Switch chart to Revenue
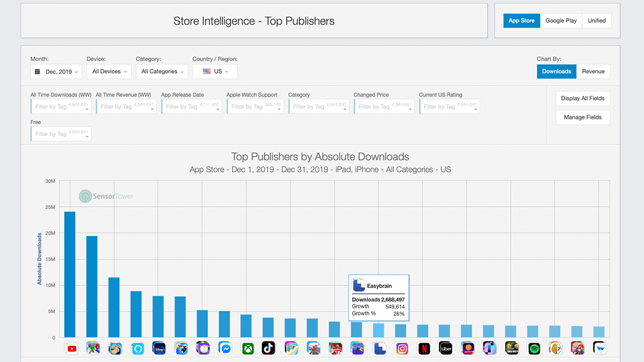Viewport: 644px width, 362px height. (x=593, y=71)
